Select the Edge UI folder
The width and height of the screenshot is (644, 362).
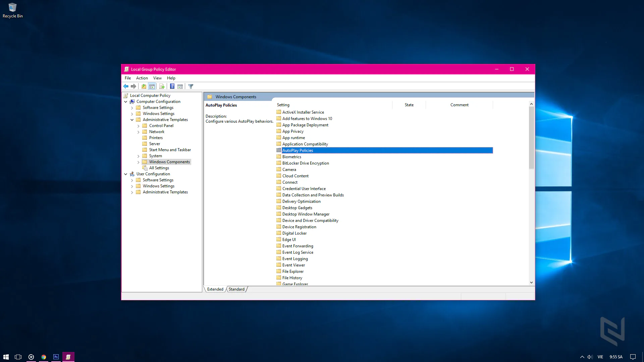[x=289, y=240]
